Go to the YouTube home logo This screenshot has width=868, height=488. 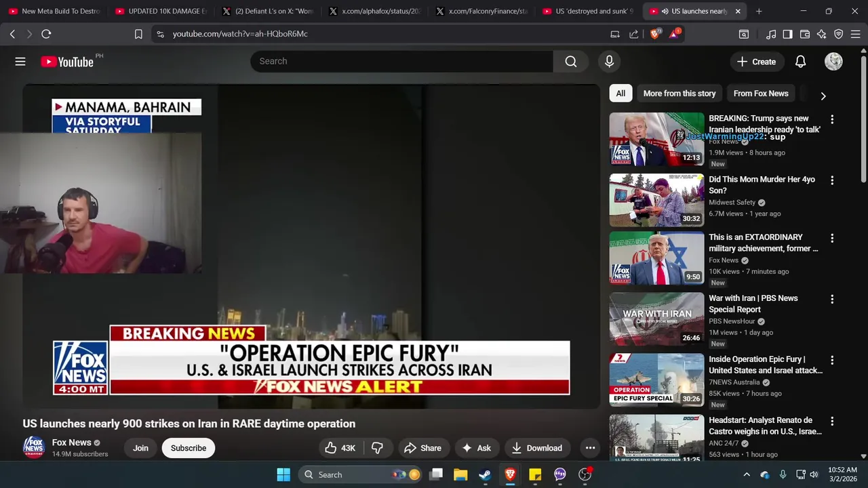coord(67,62)
